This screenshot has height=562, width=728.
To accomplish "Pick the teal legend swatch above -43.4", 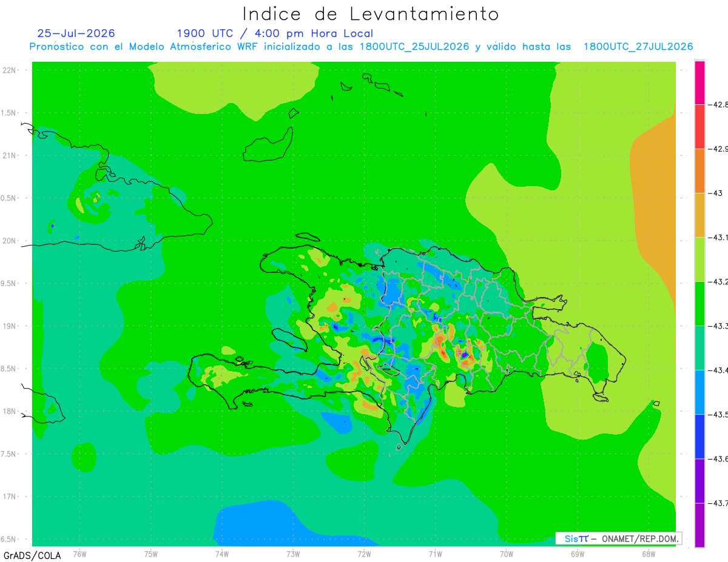I will 699,348.
